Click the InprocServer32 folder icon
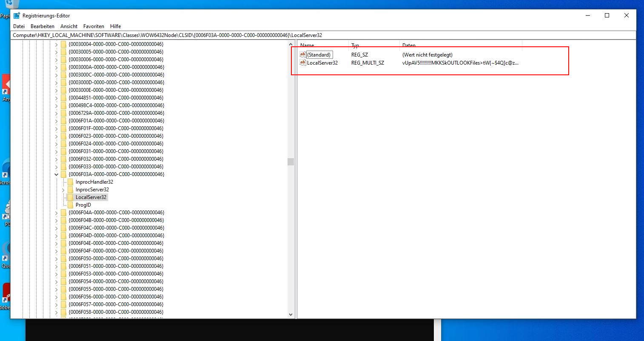This screenshot has height=341, width=644. pyautogui.click(x=70, y=190)
